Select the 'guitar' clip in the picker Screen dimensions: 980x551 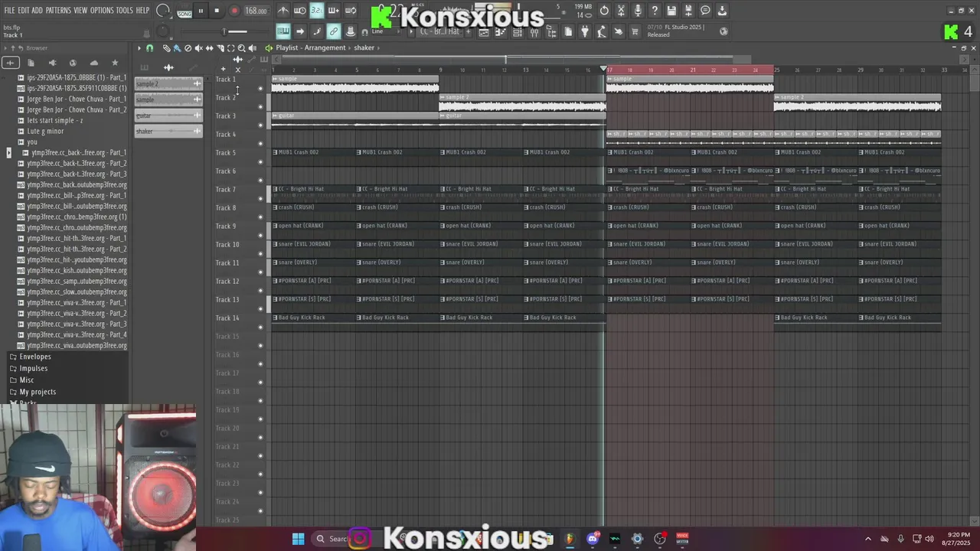point(168,116)
